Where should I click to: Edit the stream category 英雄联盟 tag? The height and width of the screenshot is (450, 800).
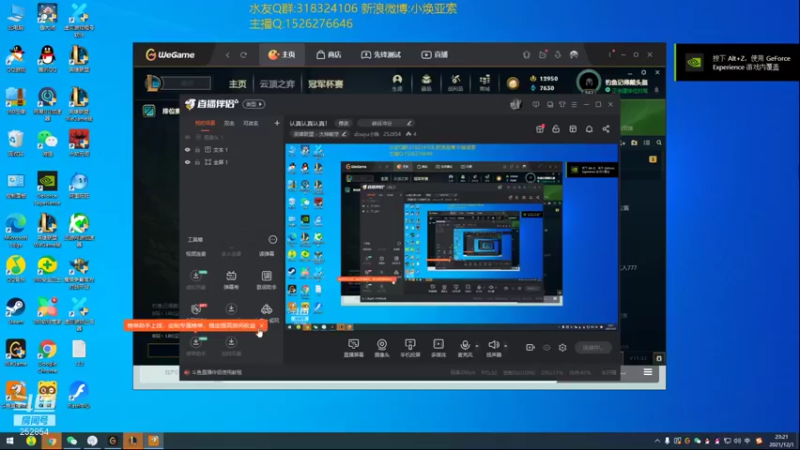(x=319, y=134)
